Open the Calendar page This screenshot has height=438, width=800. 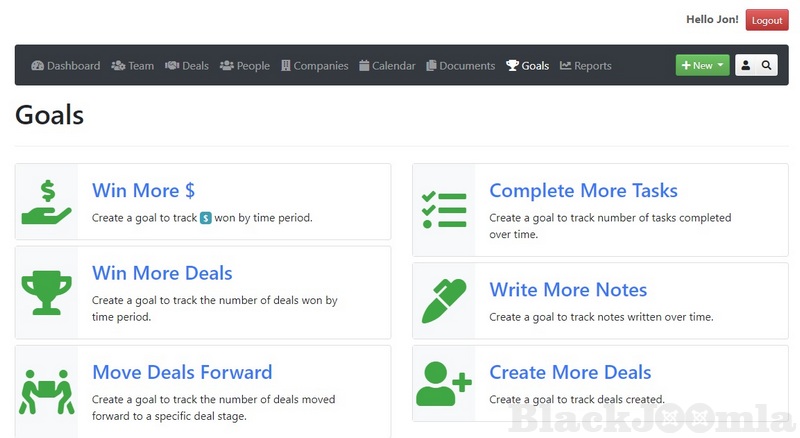coord(387,66)
